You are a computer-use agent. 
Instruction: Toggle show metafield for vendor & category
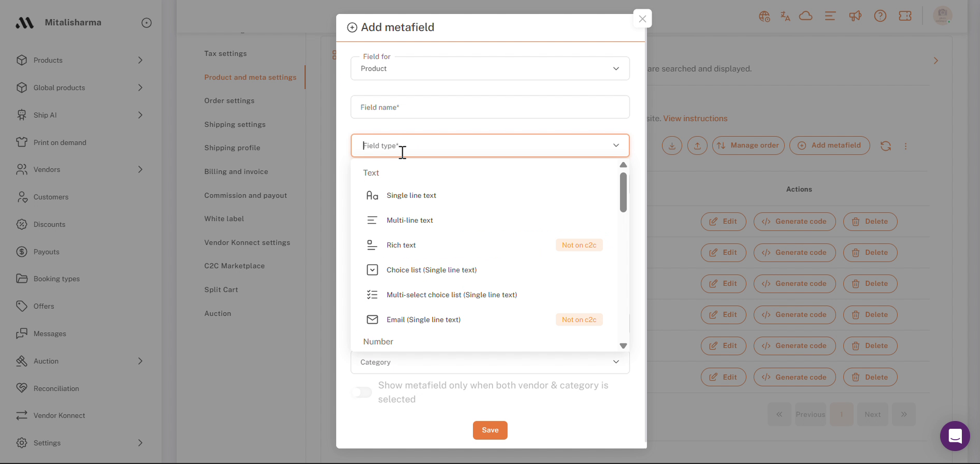click(362, 393)
